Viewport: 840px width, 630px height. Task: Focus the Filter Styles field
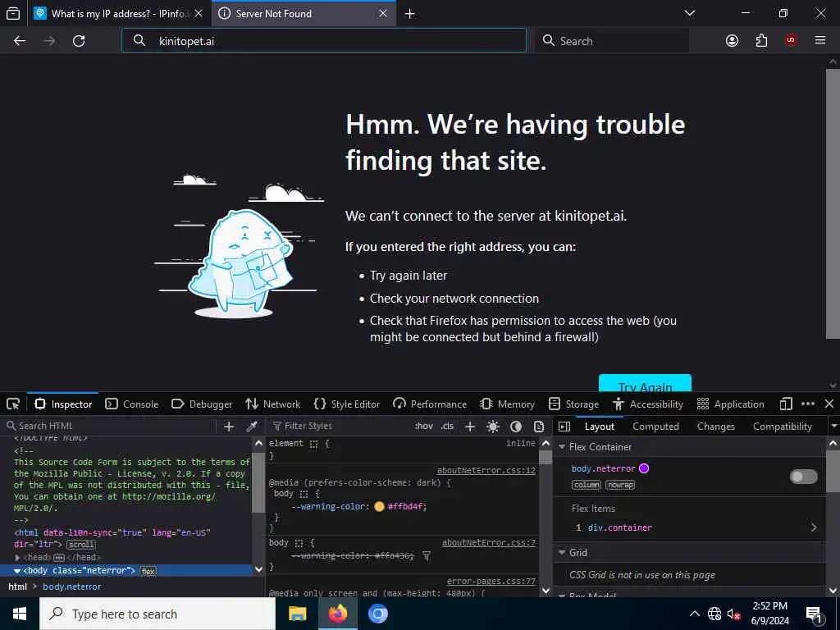[339, 427]
